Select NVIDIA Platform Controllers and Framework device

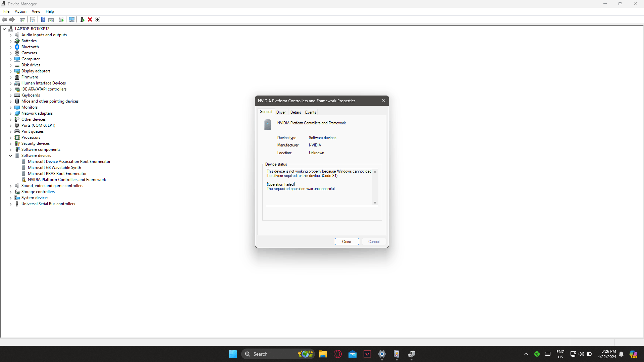click(67, 180)
